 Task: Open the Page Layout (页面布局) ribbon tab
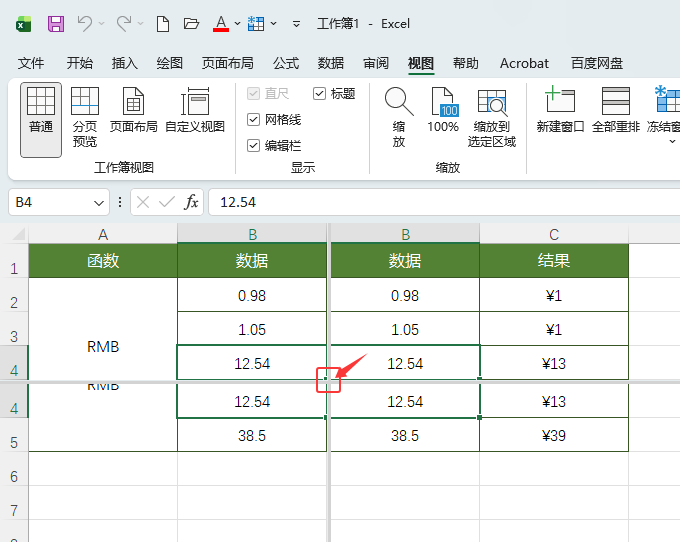click(x=228, y=63)
